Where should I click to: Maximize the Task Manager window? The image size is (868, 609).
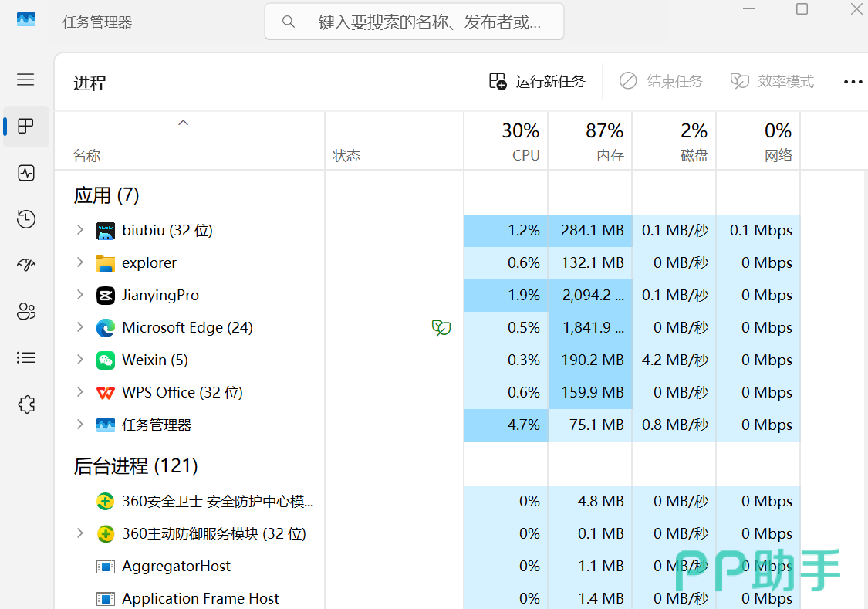(802, 9)
